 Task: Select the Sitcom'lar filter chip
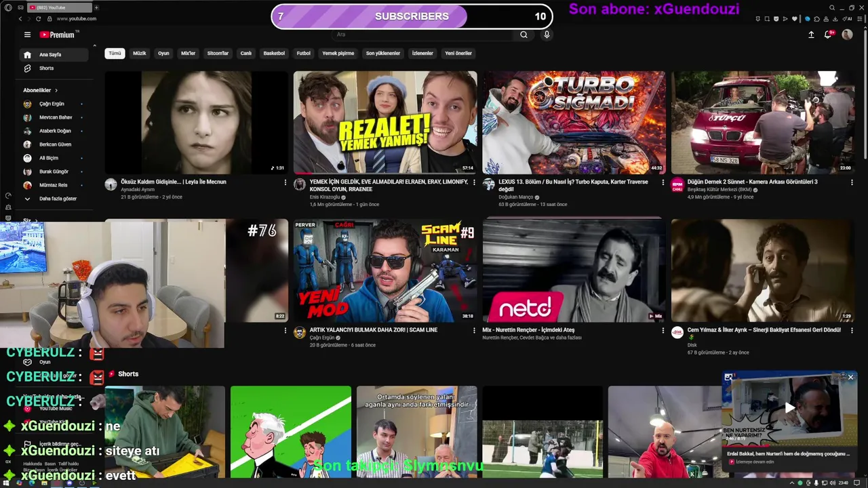coord(218,53)
